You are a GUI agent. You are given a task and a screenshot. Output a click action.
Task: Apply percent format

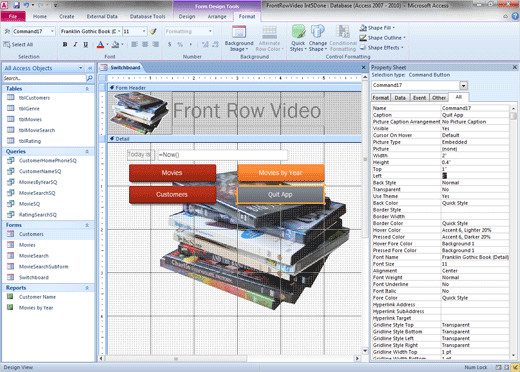180,44
